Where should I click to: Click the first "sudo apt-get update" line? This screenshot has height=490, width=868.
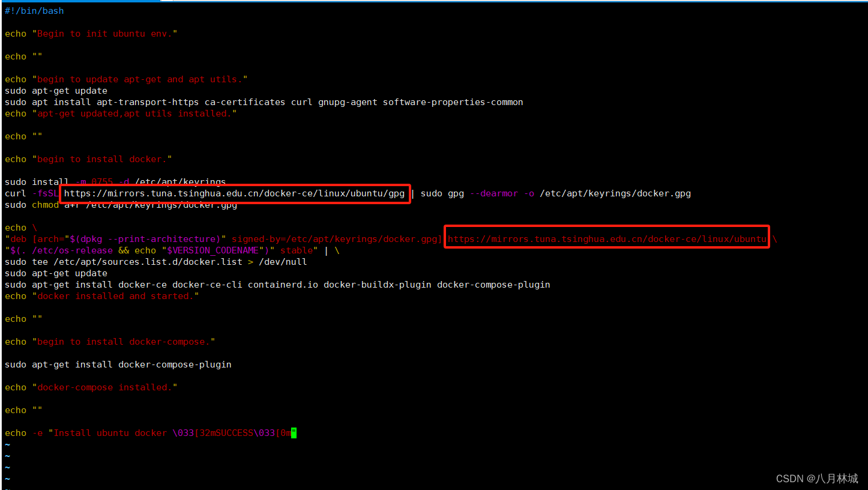pos(56,91)
